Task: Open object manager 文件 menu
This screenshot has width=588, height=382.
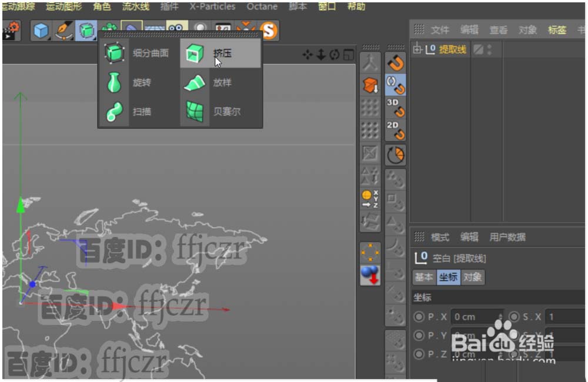Action: point(440,30)
